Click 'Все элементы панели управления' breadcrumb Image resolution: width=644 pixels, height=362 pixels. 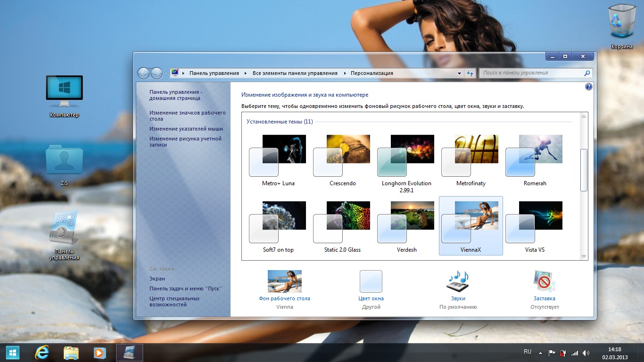pyautogui.click(x=295, y=74)
